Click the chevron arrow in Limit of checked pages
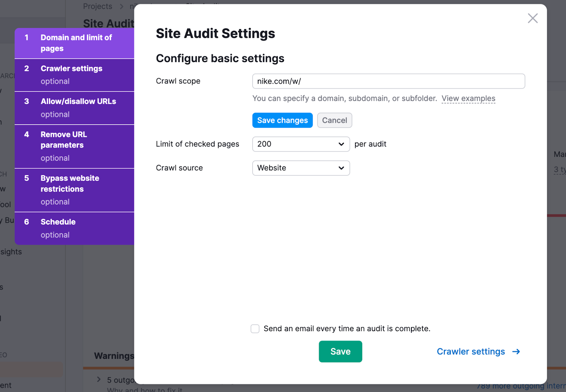Viewport: 566px width, 392px height. pos(341,144)
